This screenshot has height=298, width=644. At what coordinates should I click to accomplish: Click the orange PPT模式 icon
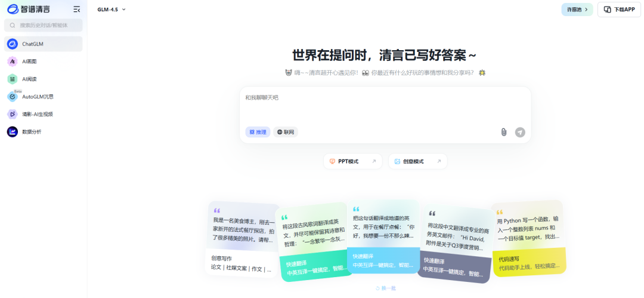coord(332,161)
